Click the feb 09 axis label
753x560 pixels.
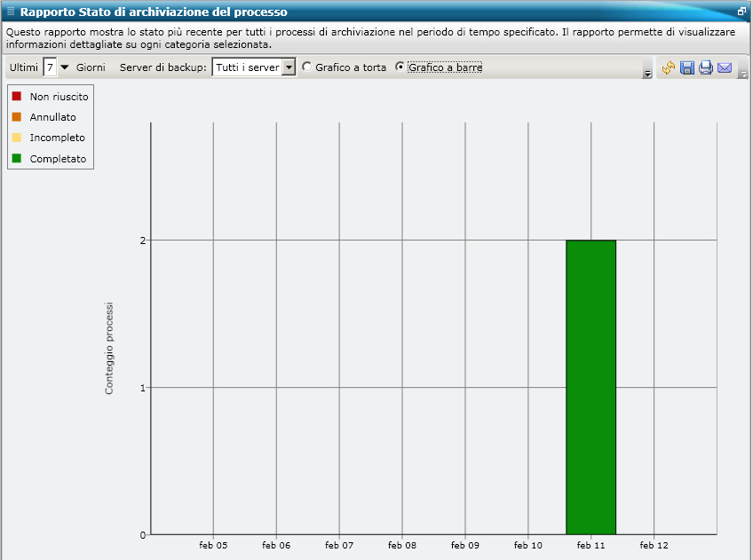[465, 545]
